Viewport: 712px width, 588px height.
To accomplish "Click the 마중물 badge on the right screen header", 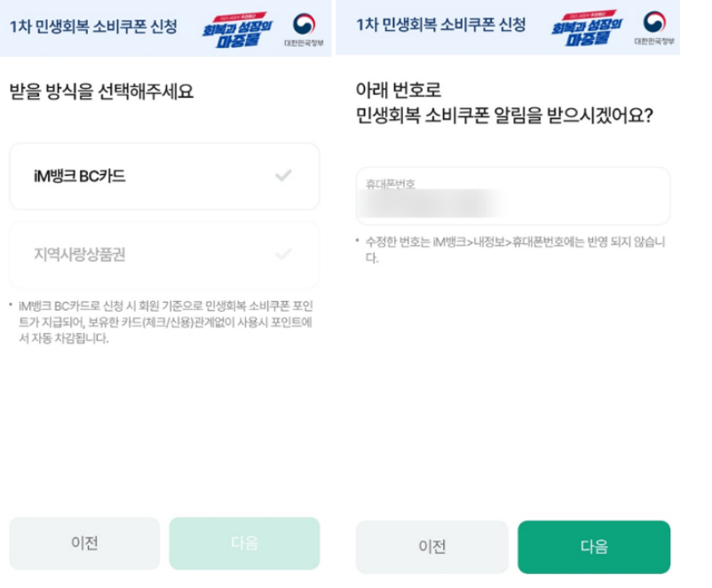I will [589, 27].
